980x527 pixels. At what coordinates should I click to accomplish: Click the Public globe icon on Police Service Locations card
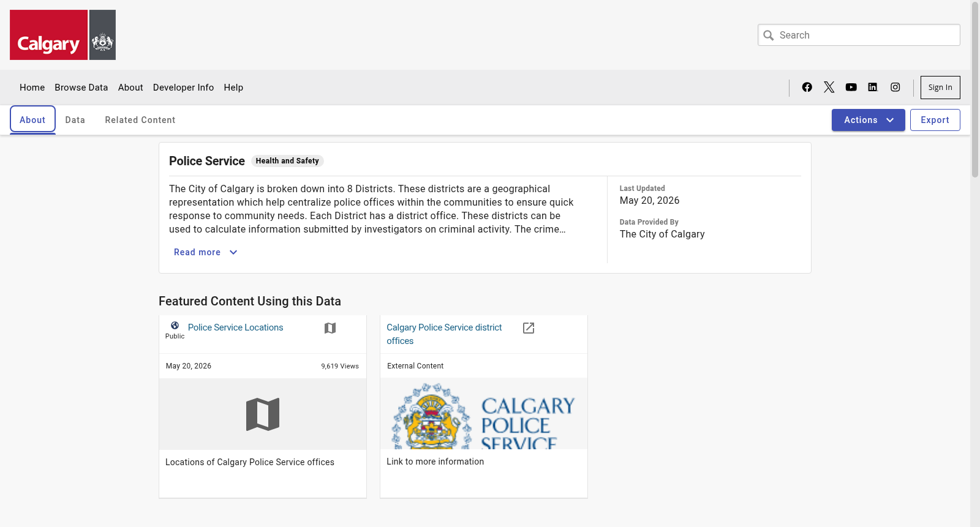[175, 326]
